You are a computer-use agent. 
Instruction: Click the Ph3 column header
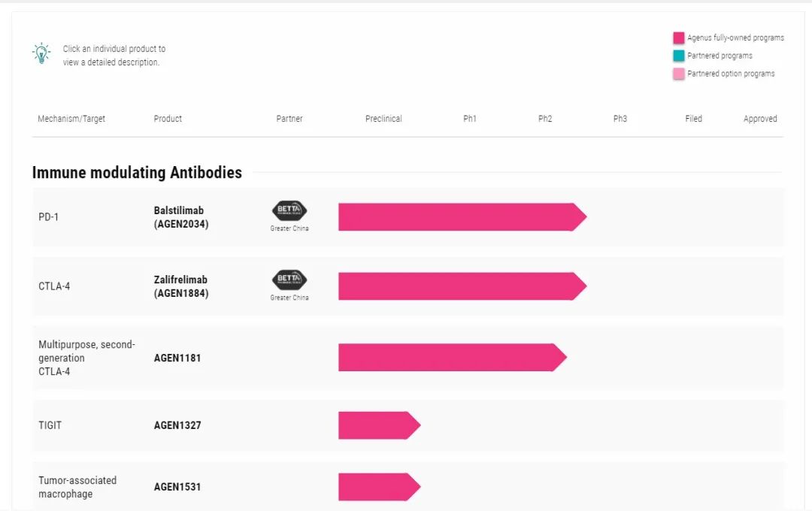click(x=620, y=119)
